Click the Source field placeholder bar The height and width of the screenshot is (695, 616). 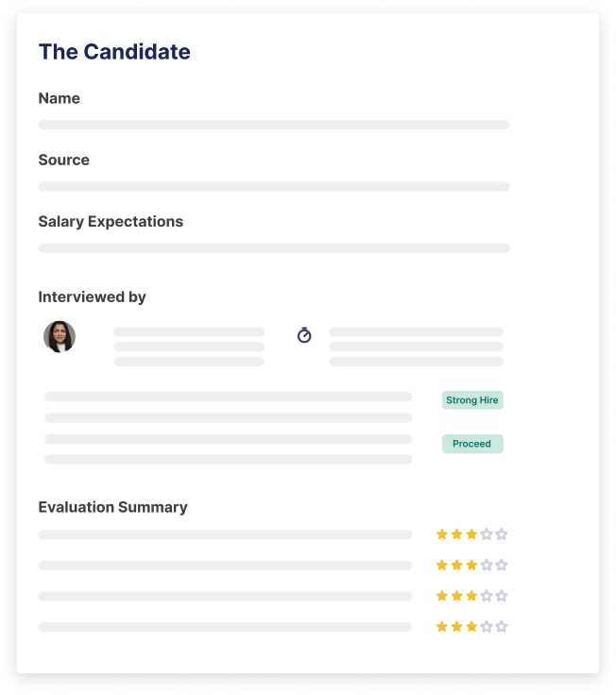coord(274,186)
